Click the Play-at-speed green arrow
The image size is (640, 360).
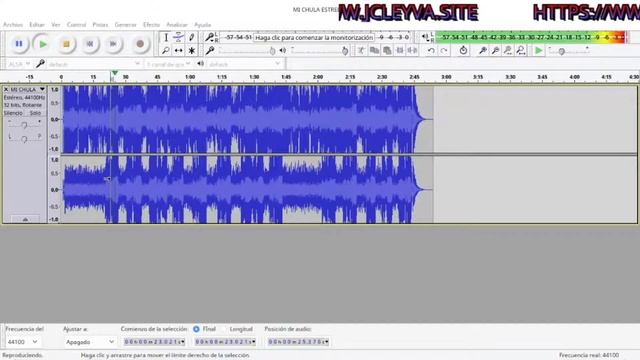point(539,51)
